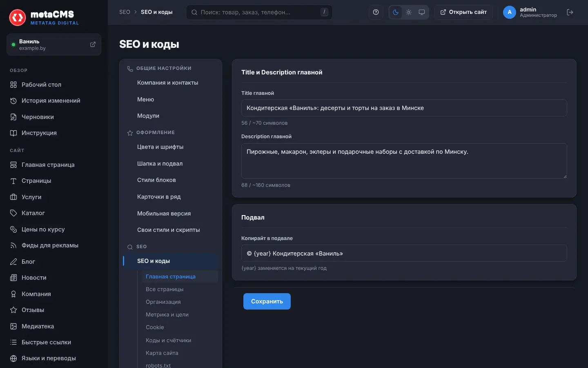
Task: Open Языки и переводы globe icon
Action: [x=13, y=358]
